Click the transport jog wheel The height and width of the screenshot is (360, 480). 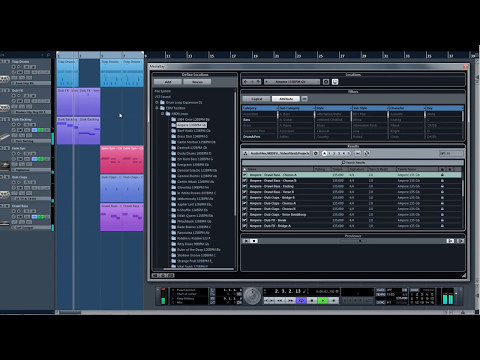252,296
